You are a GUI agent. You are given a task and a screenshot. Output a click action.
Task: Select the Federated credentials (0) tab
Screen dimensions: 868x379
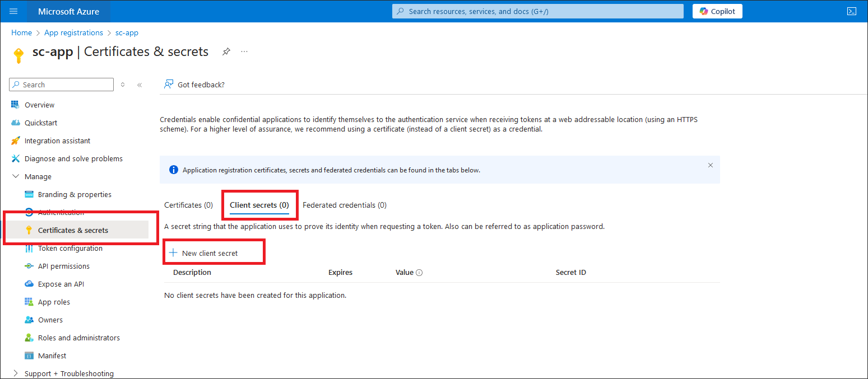[344, 205]
